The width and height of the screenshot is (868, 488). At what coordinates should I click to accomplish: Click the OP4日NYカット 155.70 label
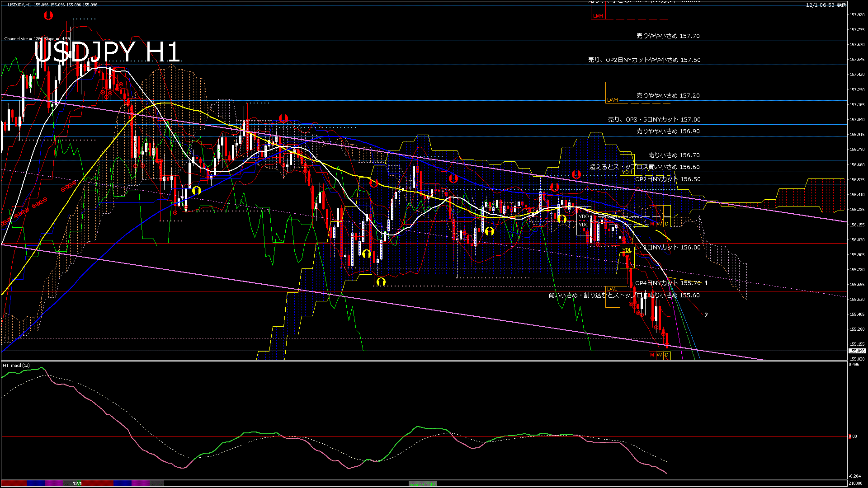668,283
